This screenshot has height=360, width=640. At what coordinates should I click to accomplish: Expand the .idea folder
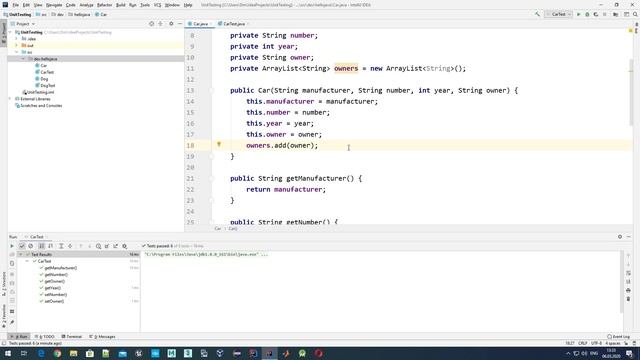[17, 39]
